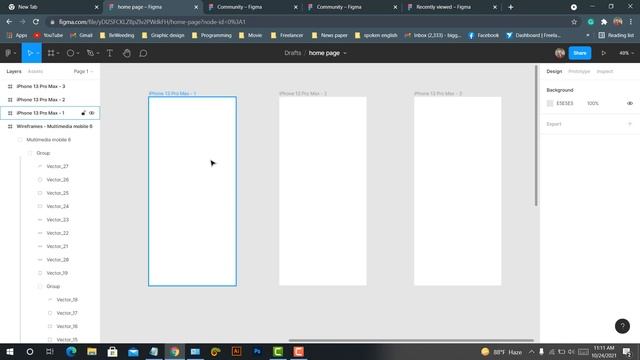Viewport: 640px width, 360px height.
Task: Open the YouTube bookmark
Action: [x=49, y=36]
